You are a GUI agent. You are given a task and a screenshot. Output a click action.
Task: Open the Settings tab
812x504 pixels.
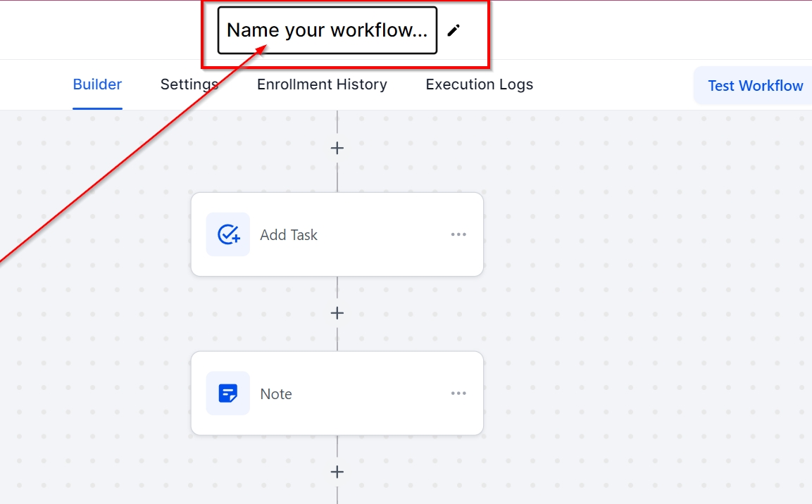pos(189,84)
